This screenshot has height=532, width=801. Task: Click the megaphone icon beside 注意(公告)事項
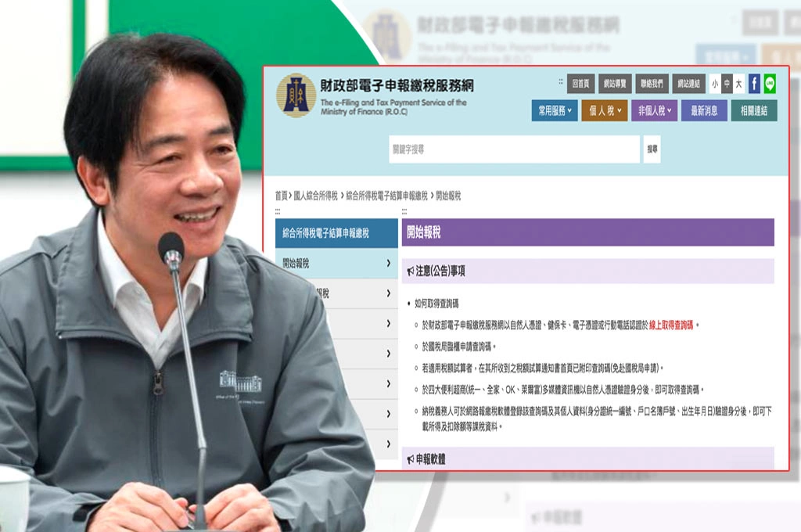411,270
